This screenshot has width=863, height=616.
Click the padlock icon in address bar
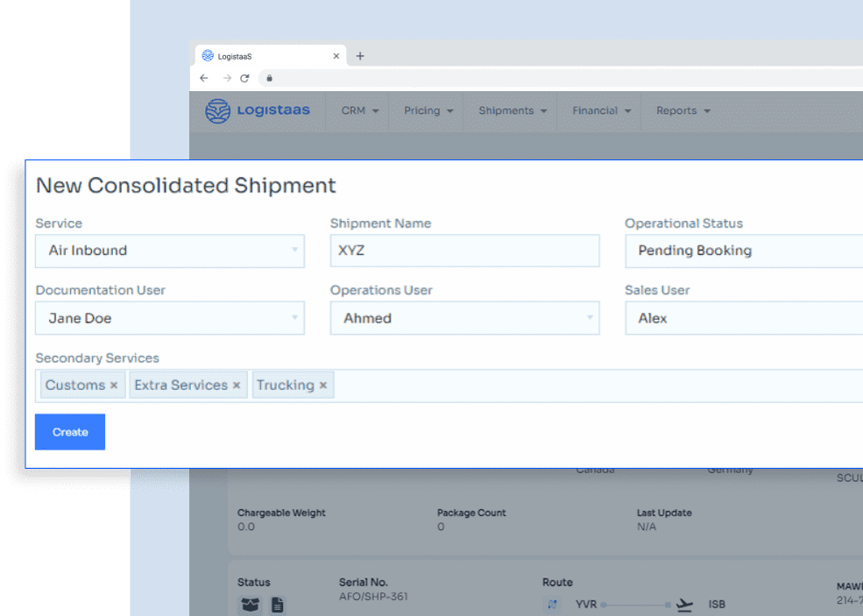[x=270, y=78]
